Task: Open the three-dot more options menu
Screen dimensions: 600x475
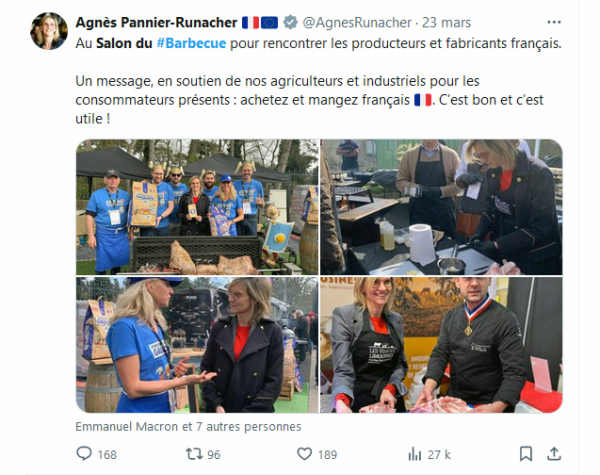Action: [x=554, y=22]
